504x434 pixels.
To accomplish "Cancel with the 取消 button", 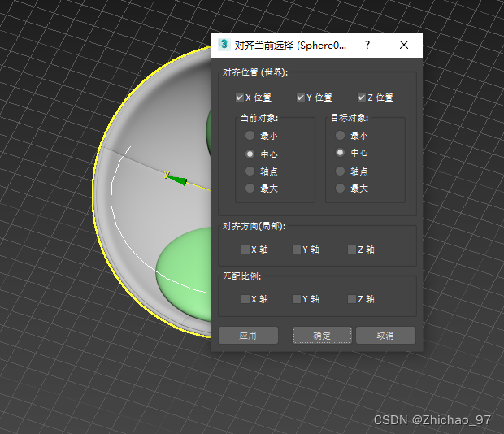I will click(x=385, y=336).
